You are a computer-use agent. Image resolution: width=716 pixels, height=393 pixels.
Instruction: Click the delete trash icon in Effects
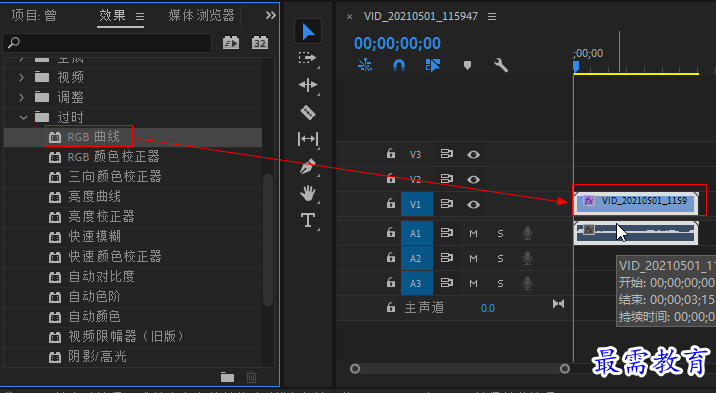252,377
